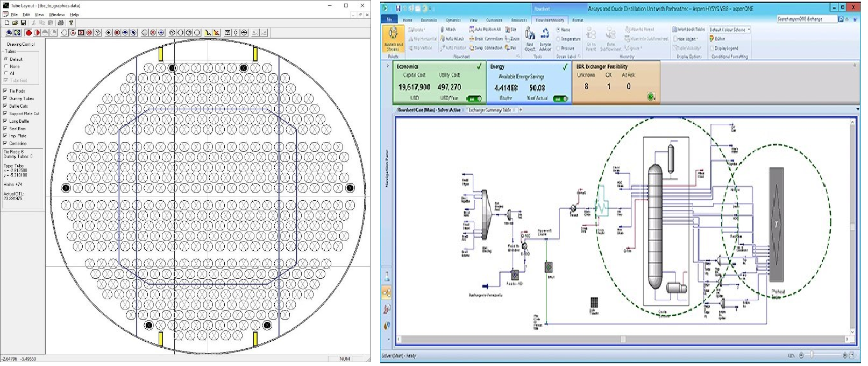This screenshot has height=366, width=868.
Task: Select Pressure stream label radio
Action: [x=558, y=48]
